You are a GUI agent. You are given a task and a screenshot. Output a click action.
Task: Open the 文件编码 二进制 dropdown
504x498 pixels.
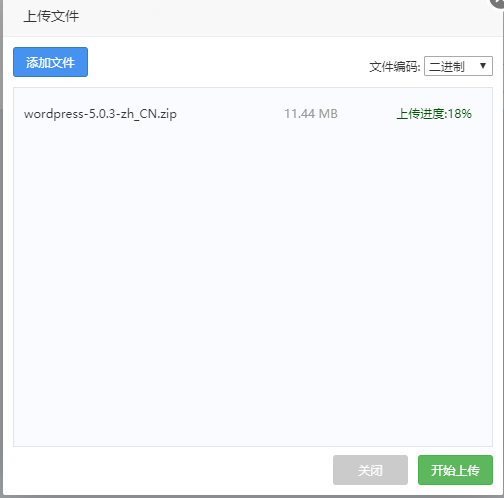tap(458, 66)
